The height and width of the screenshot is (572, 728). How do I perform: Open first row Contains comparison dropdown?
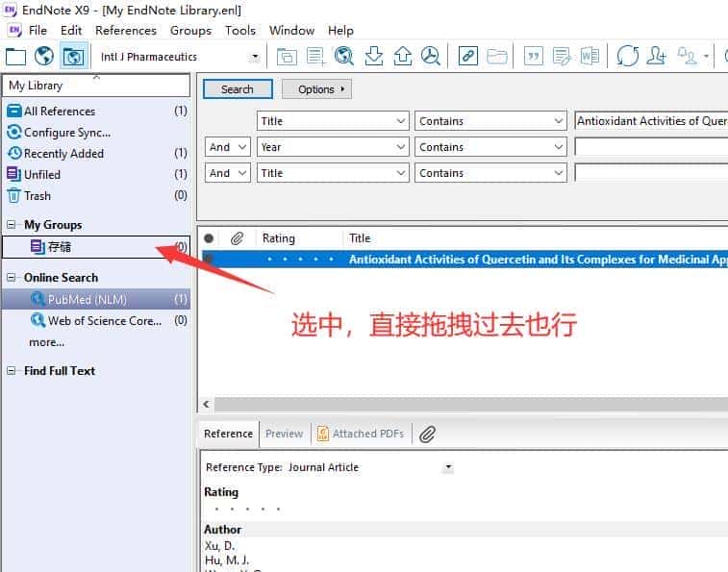(490, 121)
